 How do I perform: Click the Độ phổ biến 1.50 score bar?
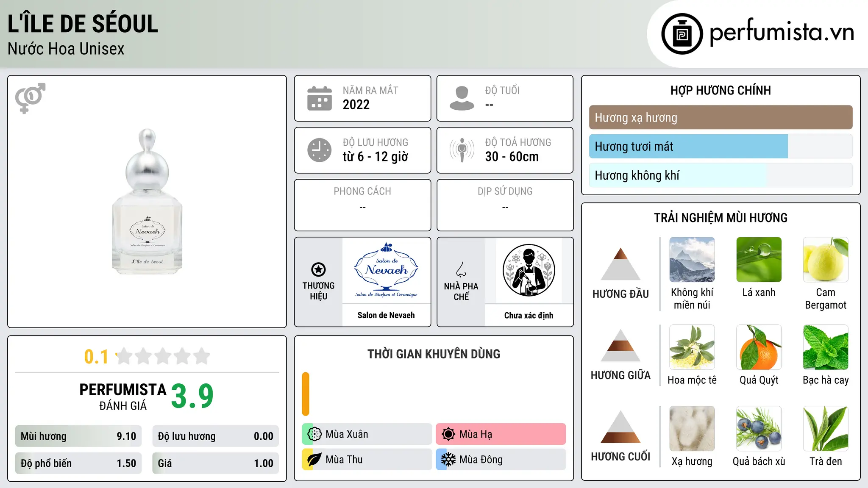click(78, 463)
